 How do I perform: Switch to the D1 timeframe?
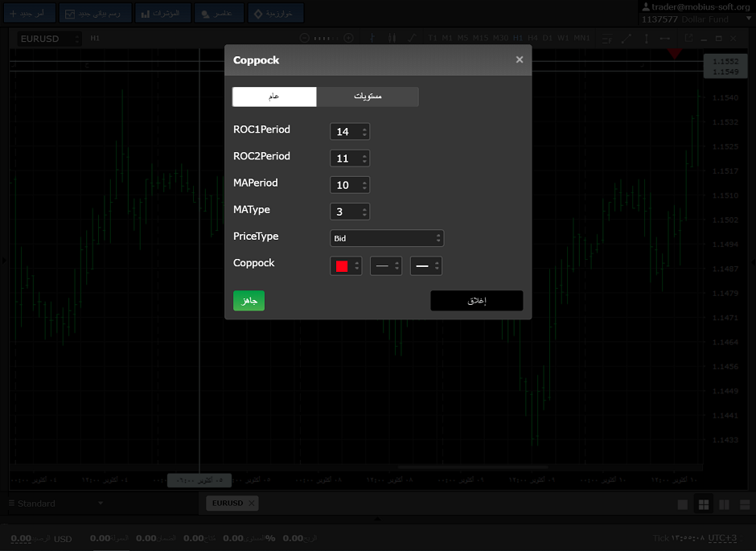(548, 38)
